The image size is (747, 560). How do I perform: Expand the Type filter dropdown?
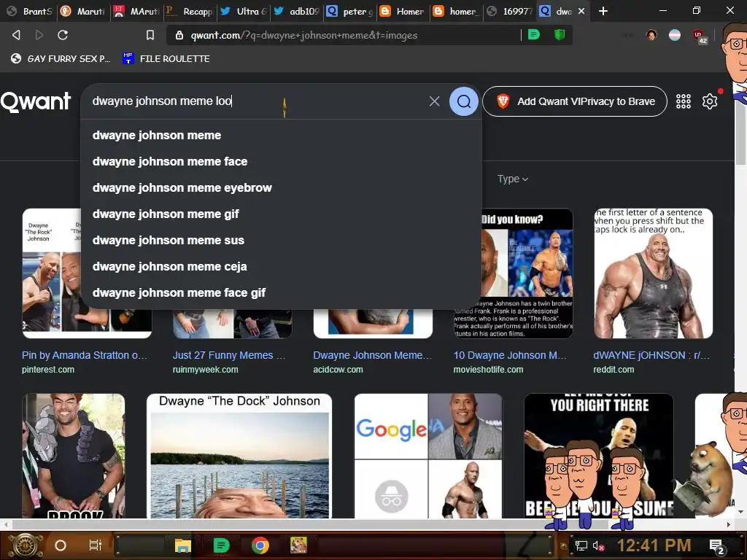tap(513, 179)
